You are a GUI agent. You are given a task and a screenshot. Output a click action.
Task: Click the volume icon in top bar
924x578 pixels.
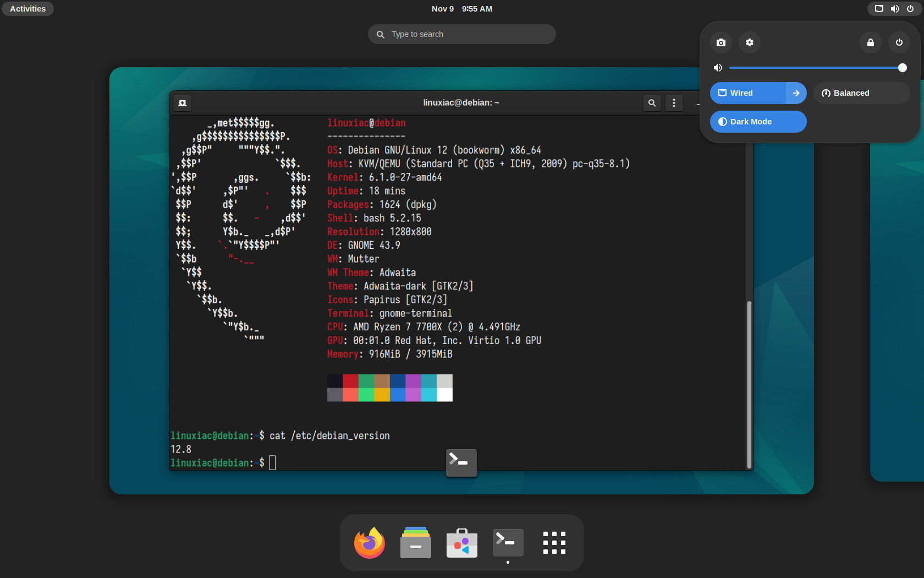pyautogui.click(x=895, y=9)
